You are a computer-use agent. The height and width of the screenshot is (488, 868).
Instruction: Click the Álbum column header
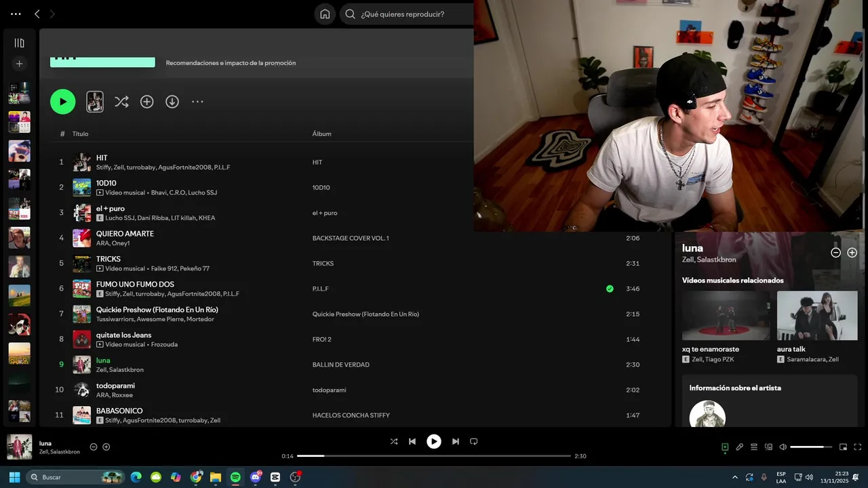click(x=321, y=134)
